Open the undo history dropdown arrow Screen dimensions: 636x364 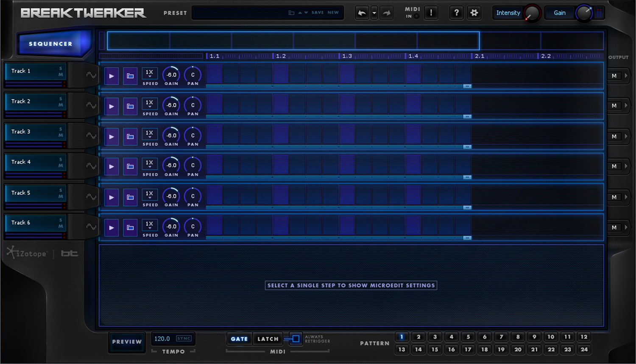tap(374, 13)
